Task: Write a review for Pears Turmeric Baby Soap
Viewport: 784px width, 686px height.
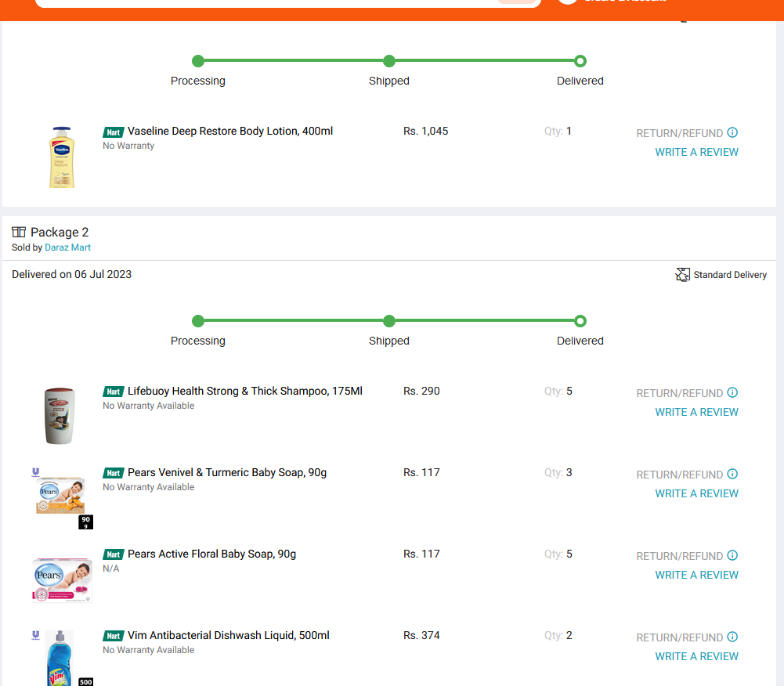Action: coord(696,493)
